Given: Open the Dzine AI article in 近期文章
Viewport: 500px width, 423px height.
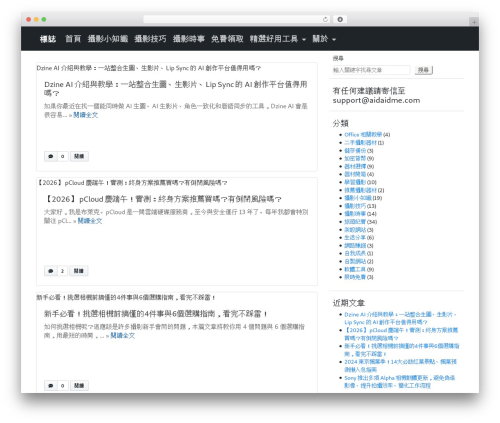Looking at the screenshot, I should [x=400, y=318].
